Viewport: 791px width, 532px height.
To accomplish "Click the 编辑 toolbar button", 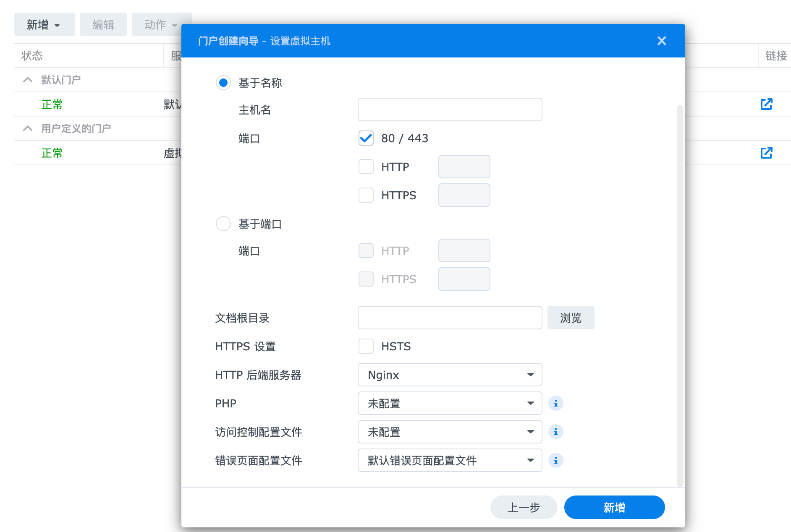I will point(103,24).
